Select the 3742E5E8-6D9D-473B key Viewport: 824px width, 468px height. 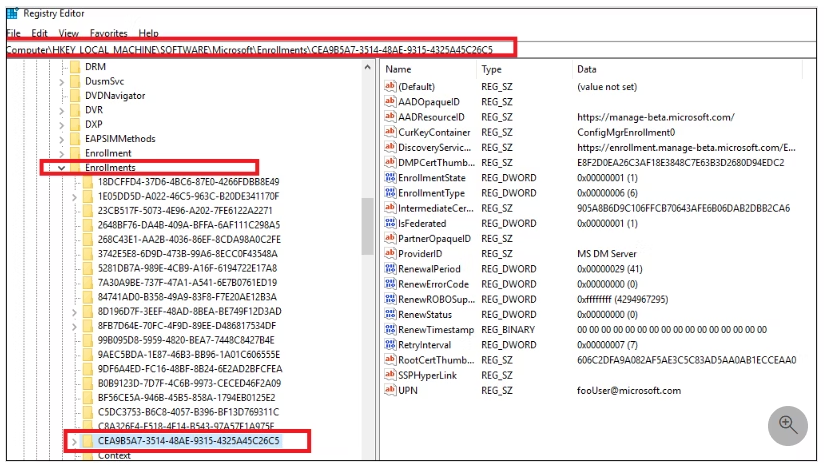coord(188,254)
